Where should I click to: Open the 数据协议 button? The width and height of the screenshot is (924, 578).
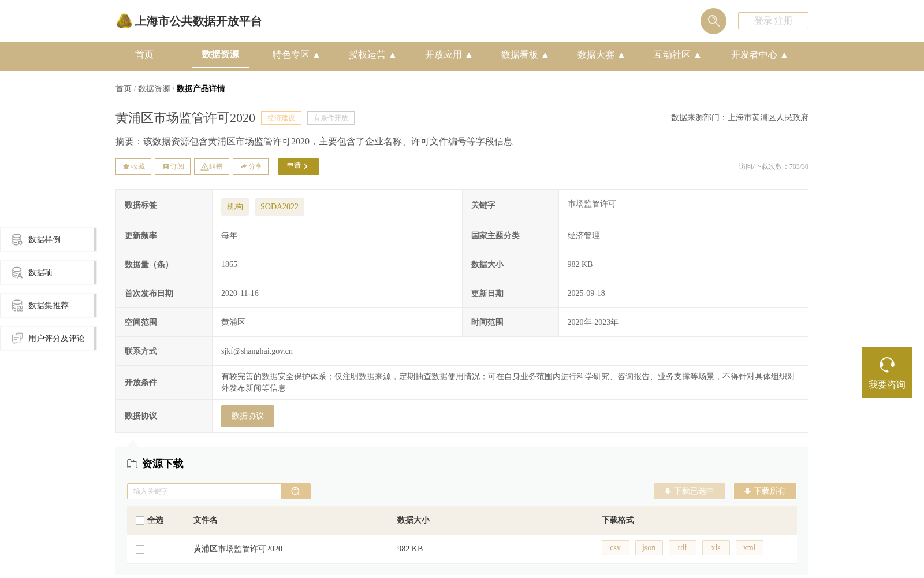[x=248, y=416]
